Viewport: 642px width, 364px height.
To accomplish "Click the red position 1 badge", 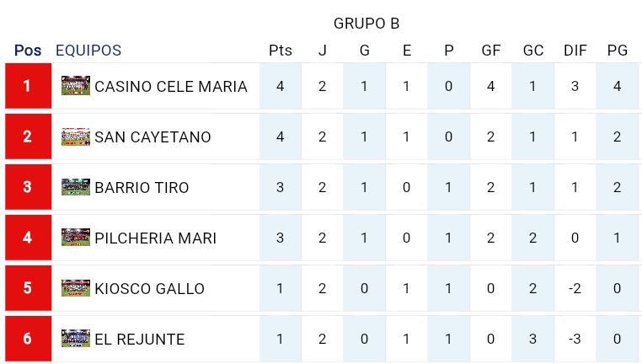I will click(29, 86).
